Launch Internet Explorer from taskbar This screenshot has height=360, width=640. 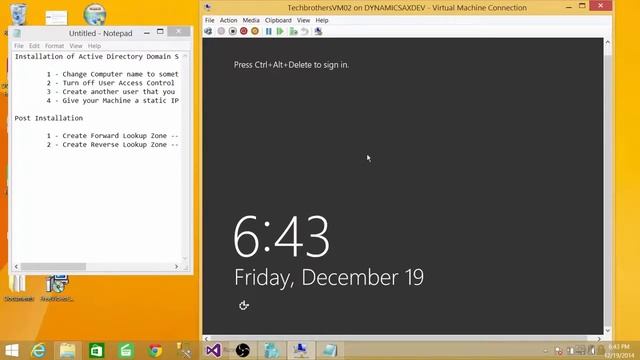click(39, 351)
